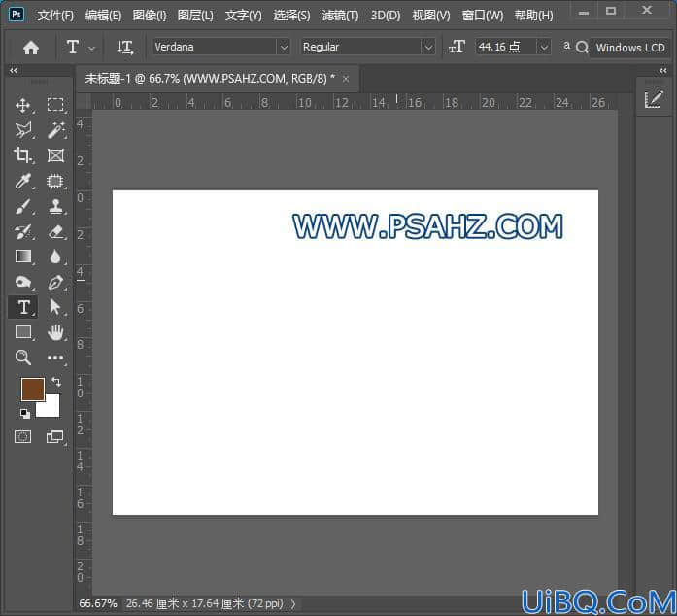Open the 图像(I) menu

150,16
